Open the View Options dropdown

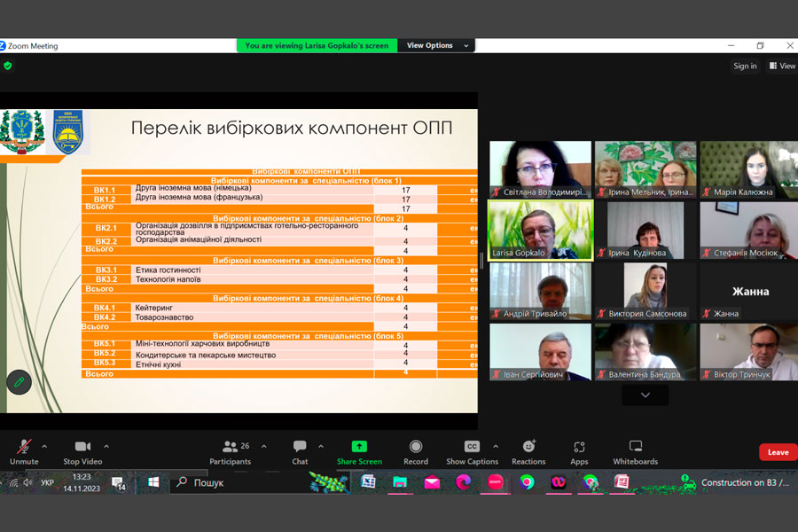point(436,45)
